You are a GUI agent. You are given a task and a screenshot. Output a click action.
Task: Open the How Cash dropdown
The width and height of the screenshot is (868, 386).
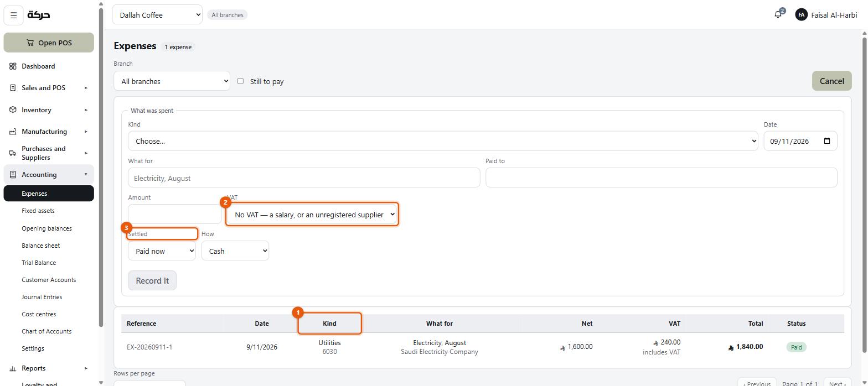[x=235, y=251]
